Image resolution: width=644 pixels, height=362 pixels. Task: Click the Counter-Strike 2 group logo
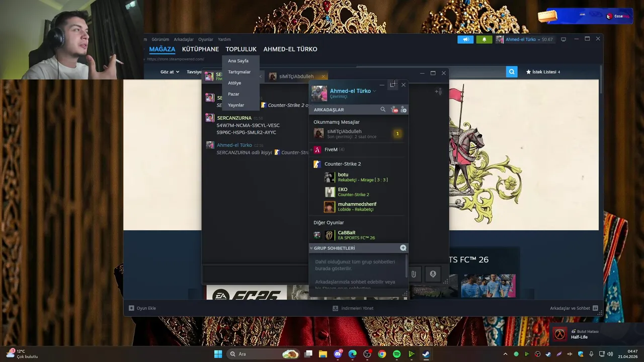pos(317,164)
